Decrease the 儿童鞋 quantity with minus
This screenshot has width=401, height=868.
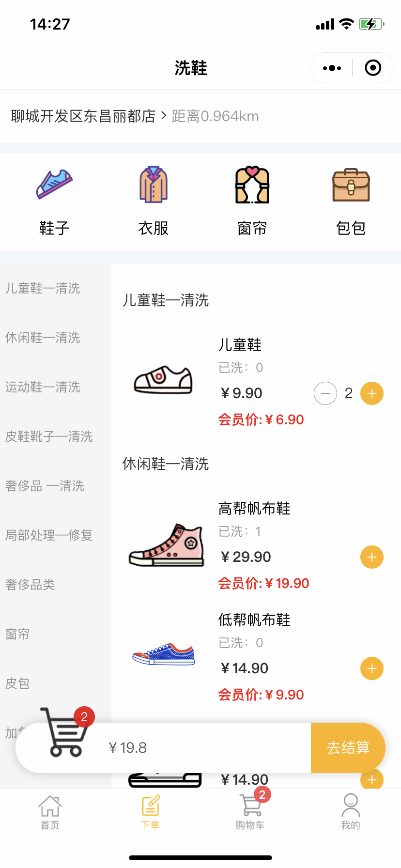(x=325, y=393)
